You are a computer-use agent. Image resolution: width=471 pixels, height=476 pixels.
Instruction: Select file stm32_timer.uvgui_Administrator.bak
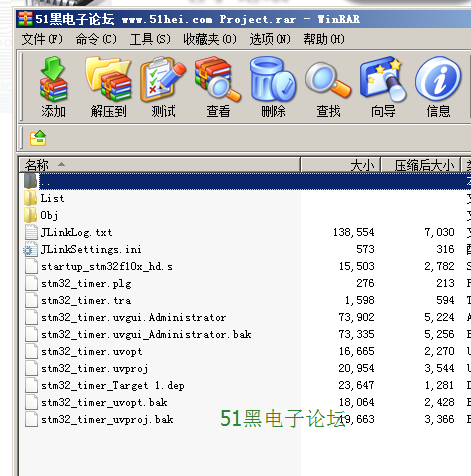click(x=146, y=334)
